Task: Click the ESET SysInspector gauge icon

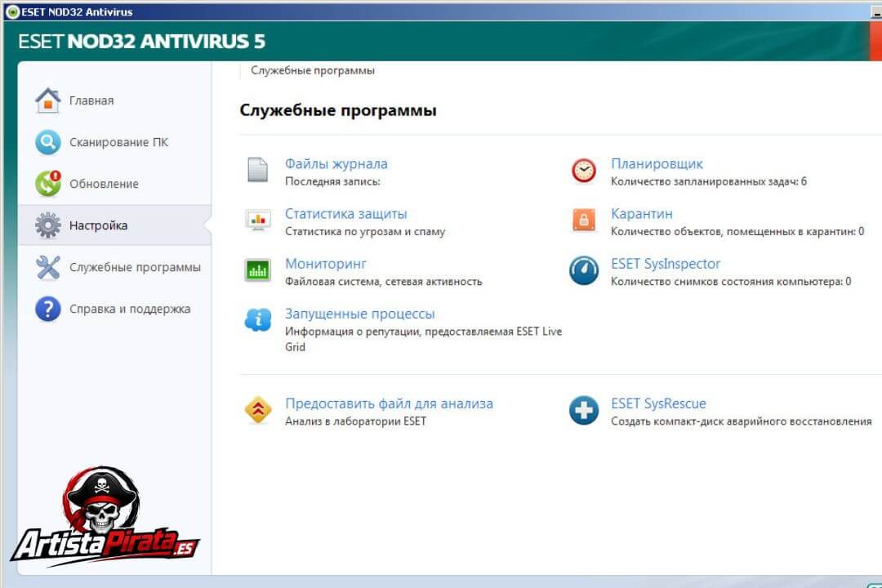Action: point(584,270)
